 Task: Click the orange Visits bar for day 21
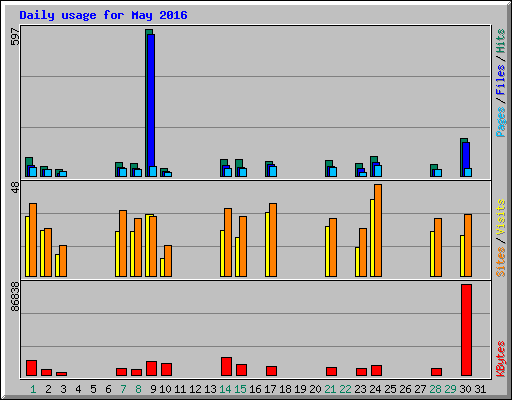click(333, 247)
